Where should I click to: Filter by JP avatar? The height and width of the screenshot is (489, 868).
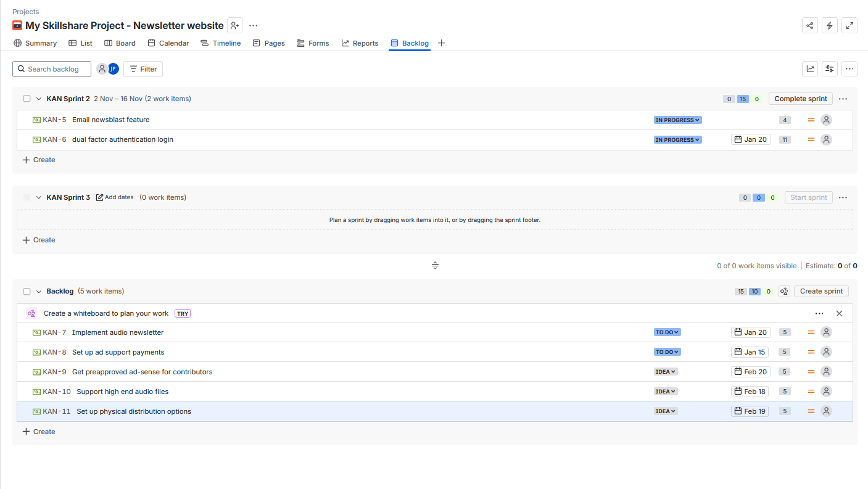pyautogui.click(x=113, y=69)
